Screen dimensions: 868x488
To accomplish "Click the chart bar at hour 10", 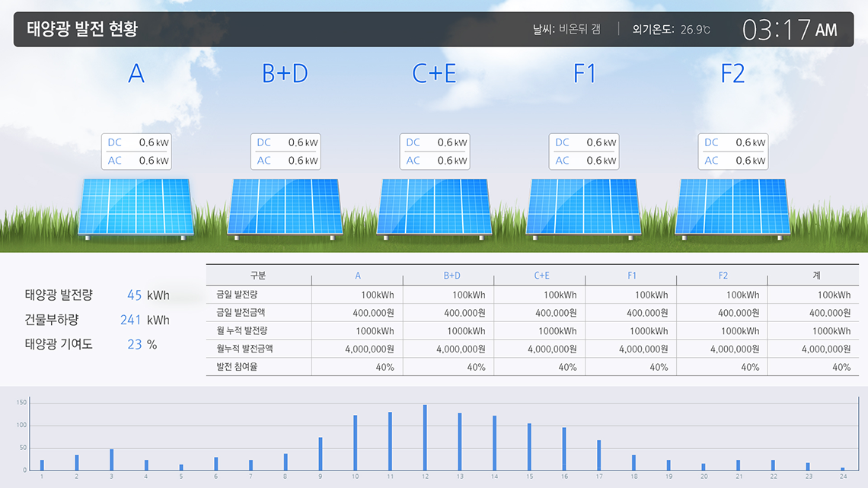I will tap(356, 442).
